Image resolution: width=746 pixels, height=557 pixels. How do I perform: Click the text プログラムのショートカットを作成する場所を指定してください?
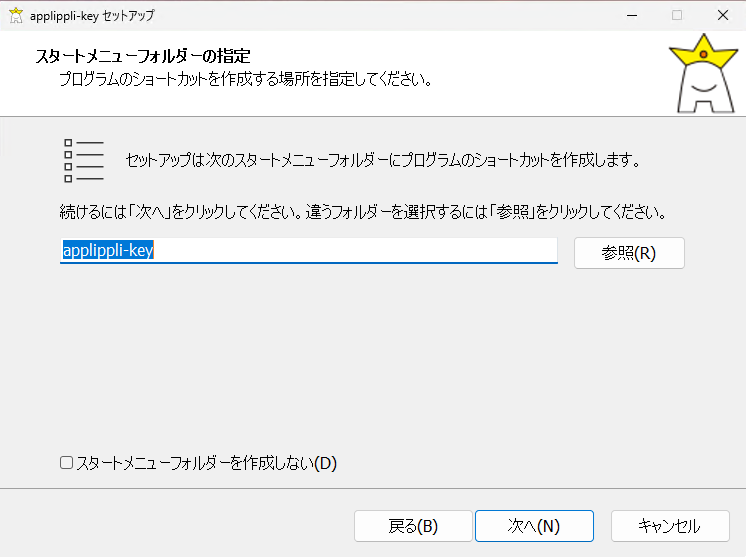coord(245,79)
